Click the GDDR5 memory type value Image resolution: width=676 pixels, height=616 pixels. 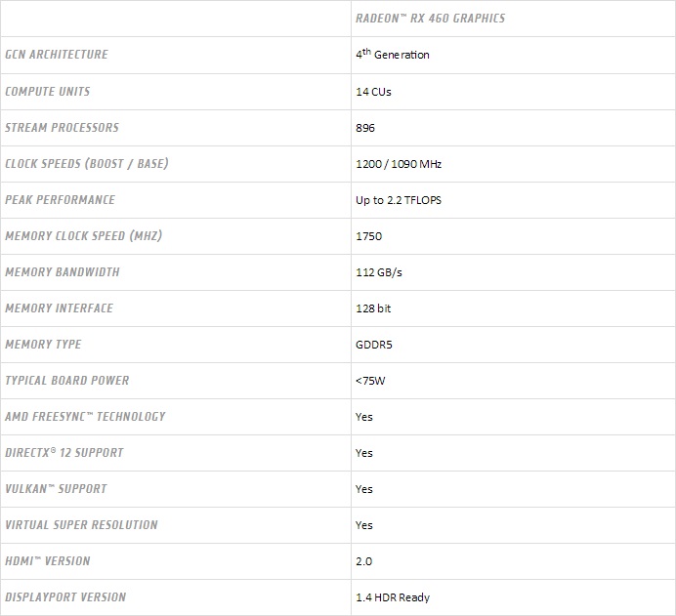pos(374,345)
